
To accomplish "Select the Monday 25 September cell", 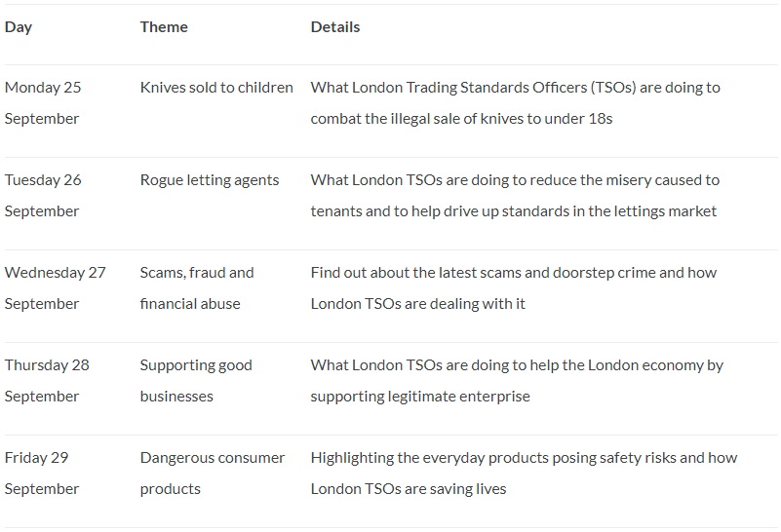I will 43,103.
